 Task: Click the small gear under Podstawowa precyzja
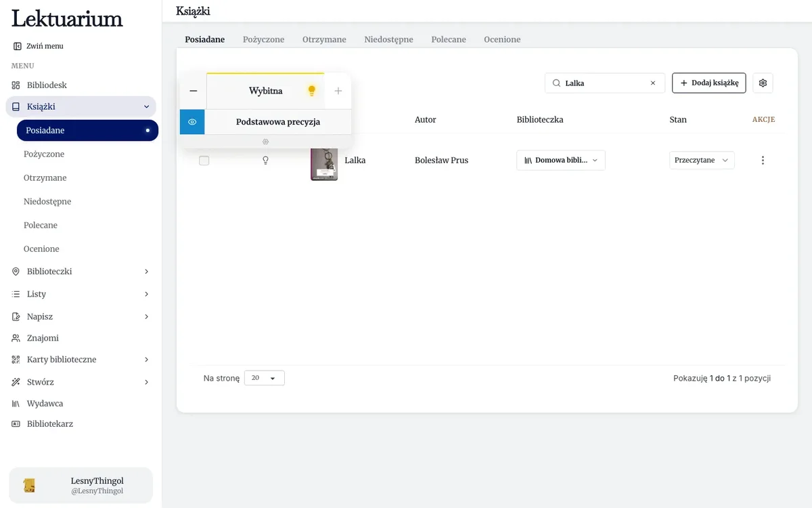point(265,142)
